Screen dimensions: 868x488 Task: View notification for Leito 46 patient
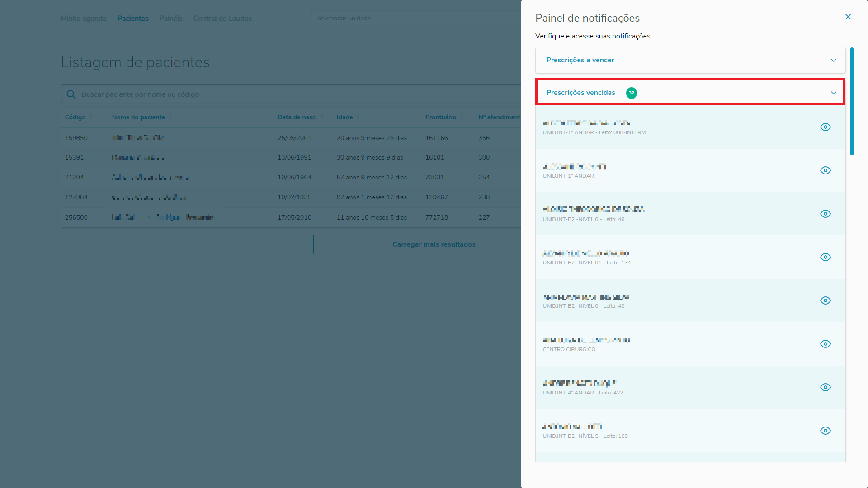[x=825, y=214]
